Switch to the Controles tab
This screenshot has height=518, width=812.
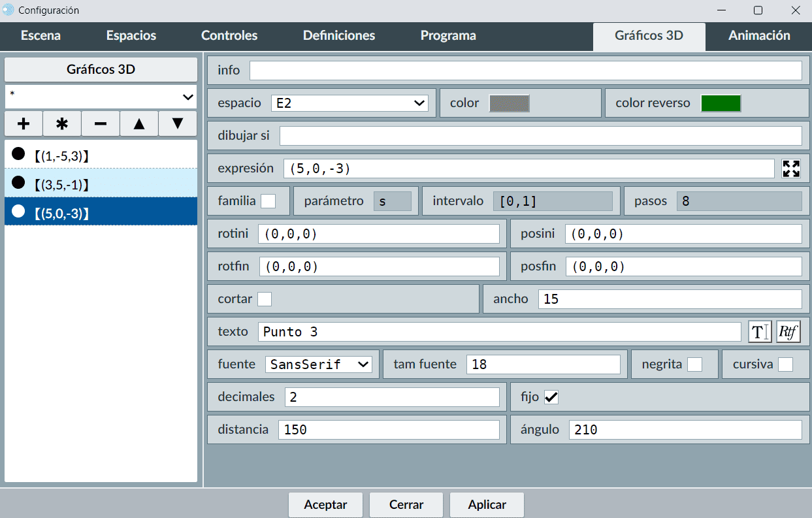(x=229, y=36)
